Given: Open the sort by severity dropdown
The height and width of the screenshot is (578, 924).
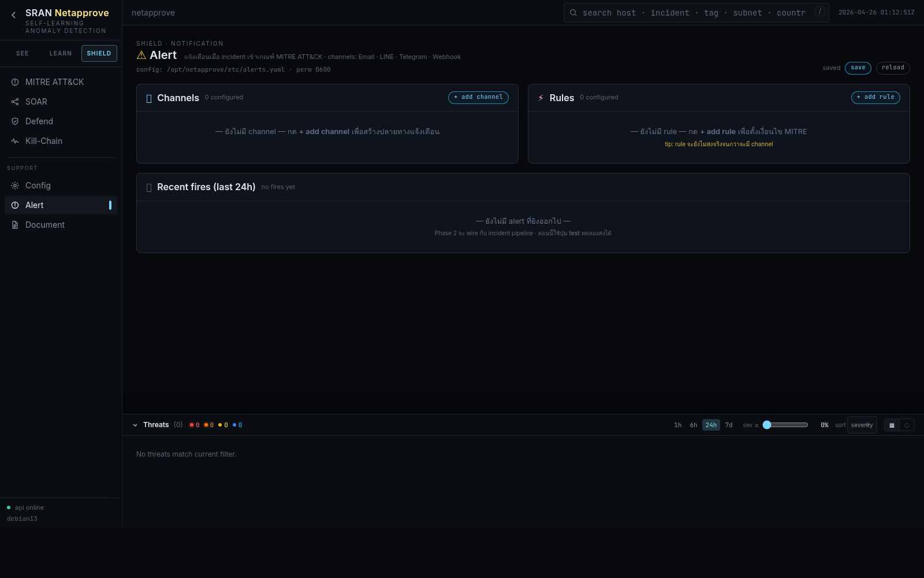Looking at the screenshot, I should coord(862,425).
